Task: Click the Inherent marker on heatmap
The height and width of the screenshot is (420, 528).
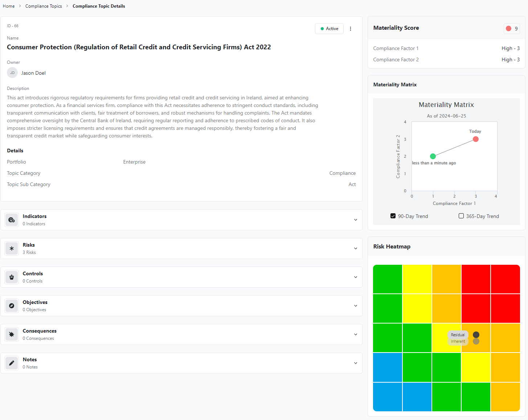Action: coord(476,341)
